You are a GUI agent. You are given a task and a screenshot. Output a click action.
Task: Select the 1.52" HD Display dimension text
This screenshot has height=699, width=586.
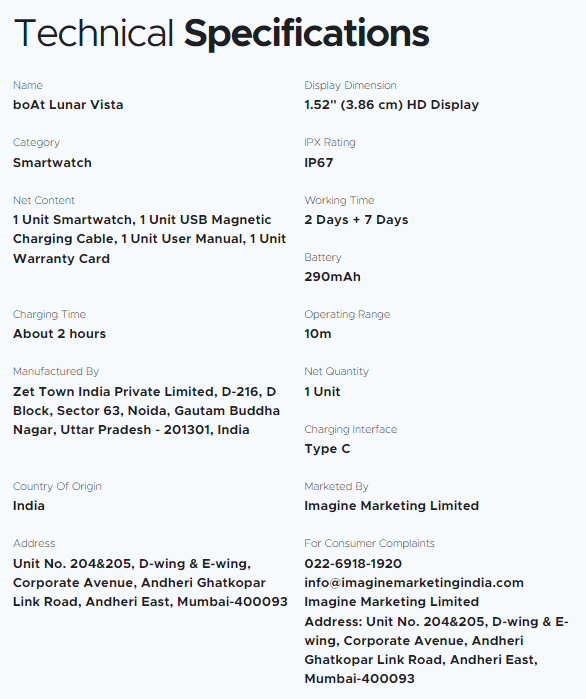click(x=392, y=105)
